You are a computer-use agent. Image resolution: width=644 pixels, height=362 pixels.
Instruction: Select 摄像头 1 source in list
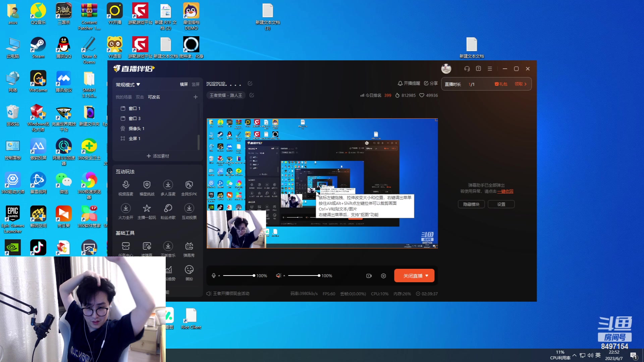click(x=137, y=129)
